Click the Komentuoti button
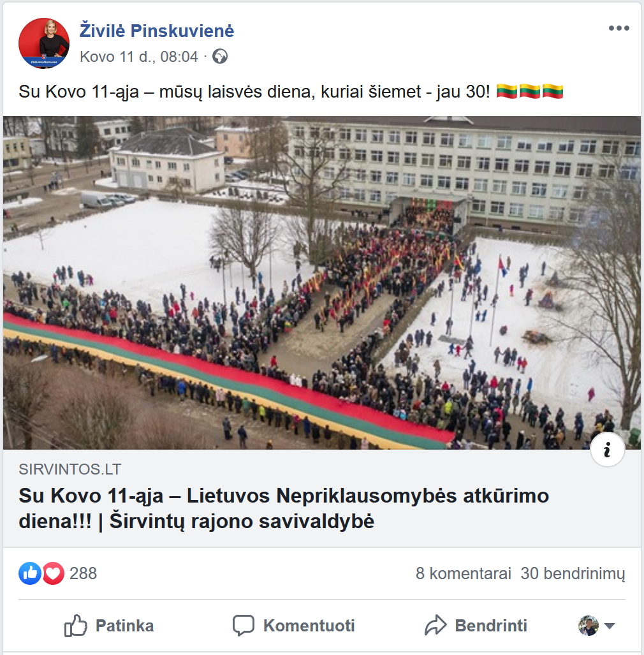644x655 pixels. pos(293,626)
